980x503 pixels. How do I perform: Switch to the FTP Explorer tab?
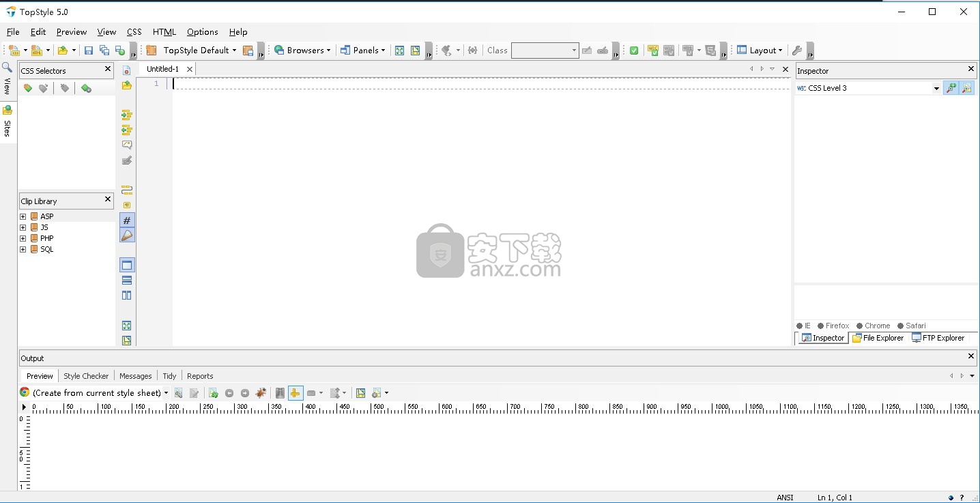pos(938,338)
